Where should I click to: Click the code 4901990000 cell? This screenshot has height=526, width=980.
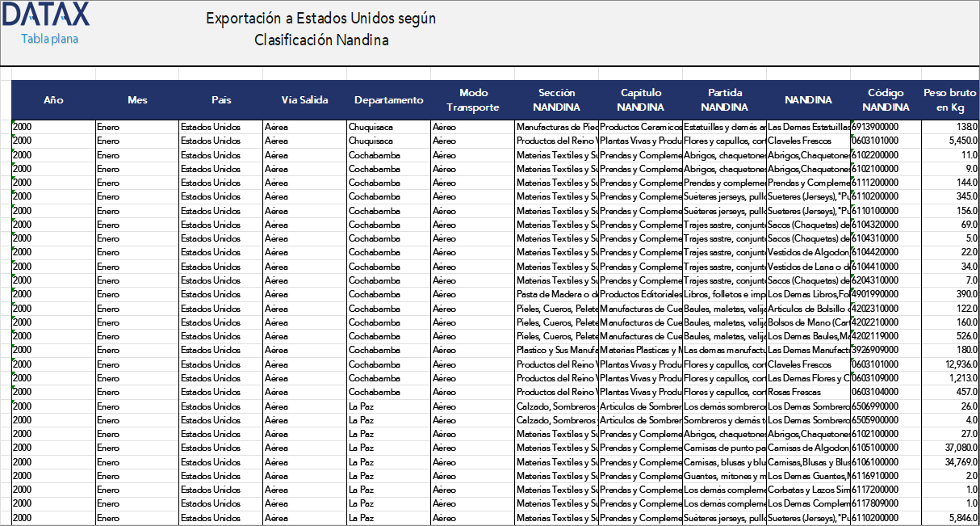tap(886, 294)
